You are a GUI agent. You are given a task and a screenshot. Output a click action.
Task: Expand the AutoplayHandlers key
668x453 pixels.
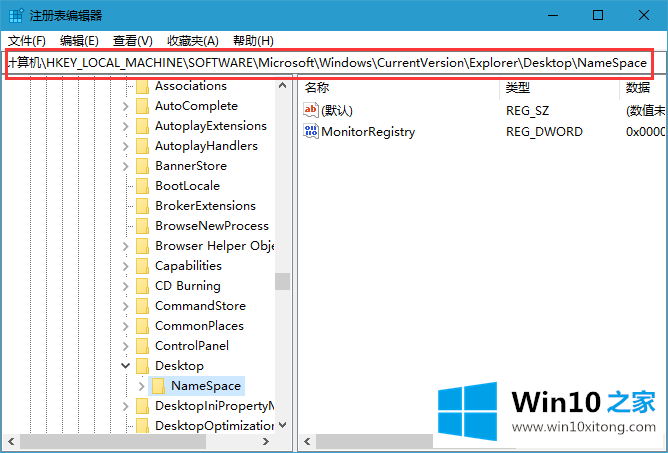[126, 146]
